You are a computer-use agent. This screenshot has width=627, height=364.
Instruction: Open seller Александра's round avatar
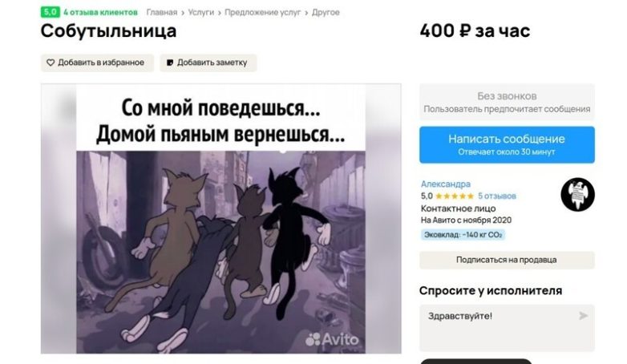(577, 195)
